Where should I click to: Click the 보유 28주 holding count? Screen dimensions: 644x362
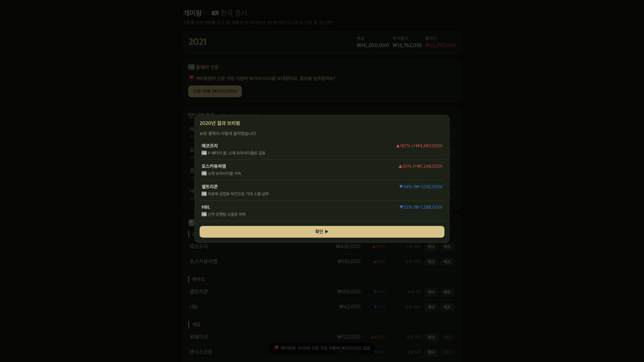413,307
